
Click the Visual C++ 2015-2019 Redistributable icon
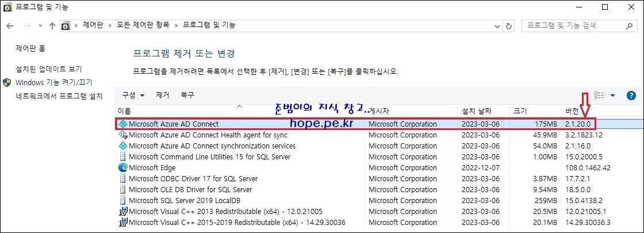pos(123,222)
